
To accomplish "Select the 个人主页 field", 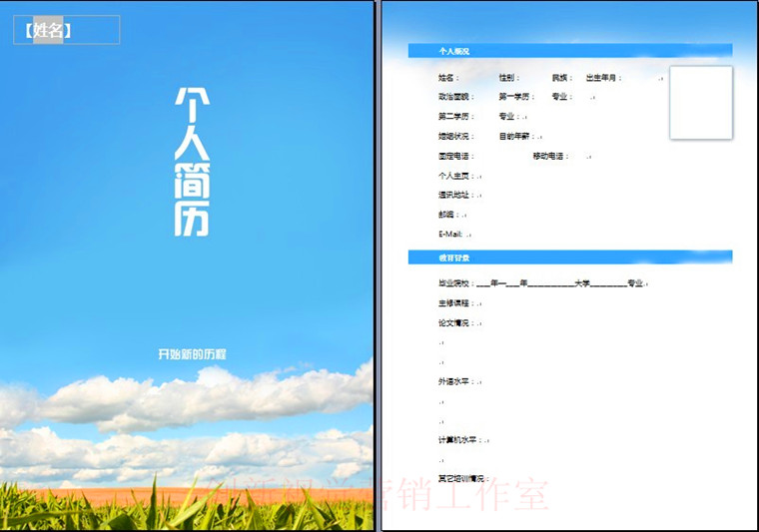I will click(x=455, y=176).
